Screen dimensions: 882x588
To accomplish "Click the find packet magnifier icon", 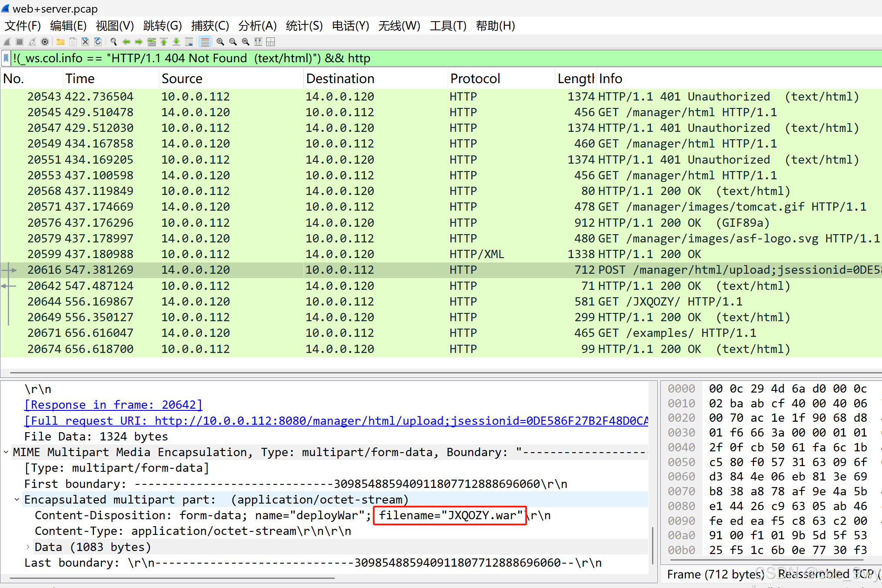I will [114, 42].
